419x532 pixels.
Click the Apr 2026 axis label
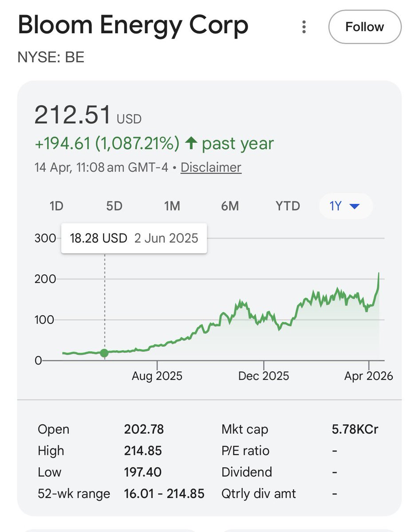pyautogui.click(x=369, y=376)
